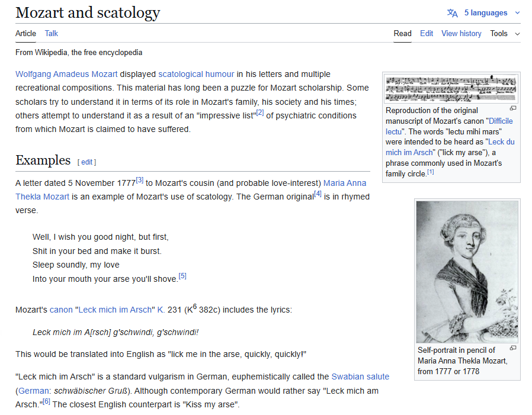Click the italic lyric Leck mich im A[rsch] g'schwindi
The width and height of the screenshot is (532, 415).
(x=116, y=333)
